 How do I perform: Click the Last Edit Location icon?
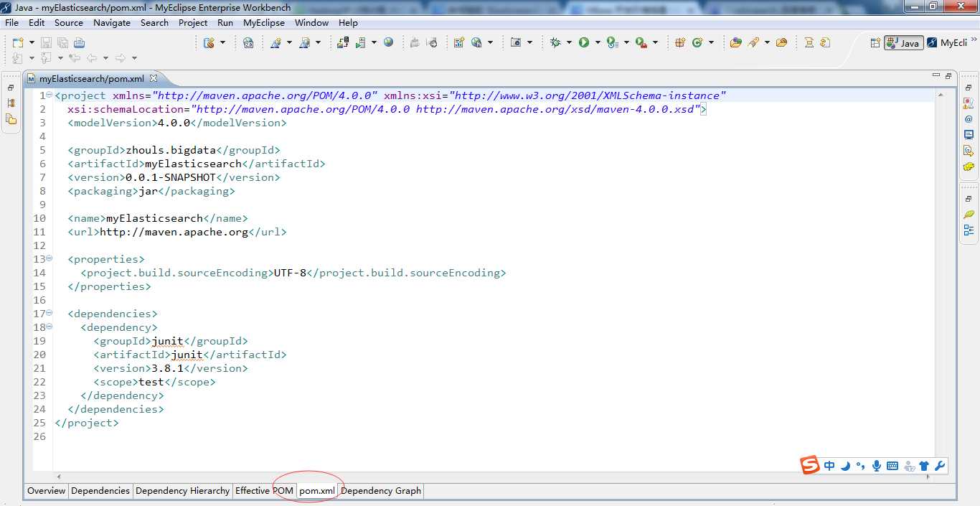coord(75,58)
